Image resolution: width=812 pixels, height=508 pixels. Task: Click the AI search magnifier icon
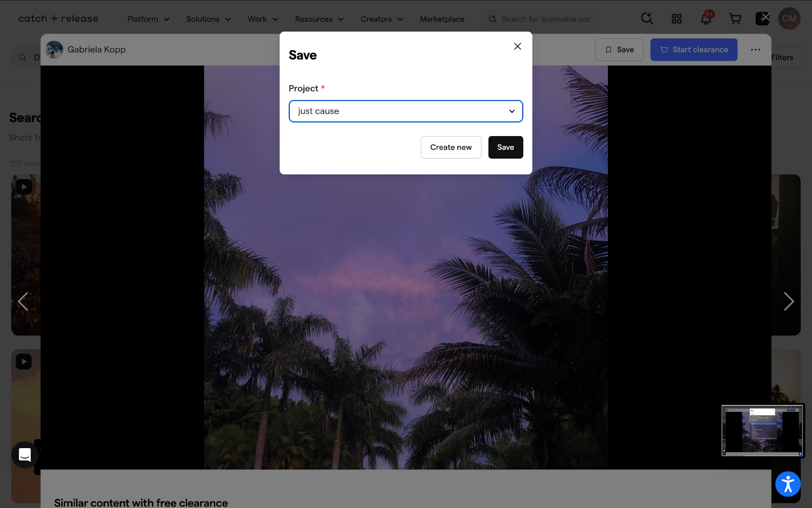pos(647,18)
